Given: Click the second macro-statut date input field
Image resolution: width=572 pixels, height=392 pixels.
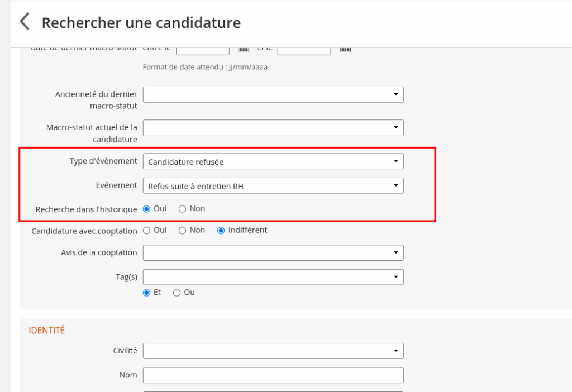Looking at the screenshot, I should (x=304, y=50).
